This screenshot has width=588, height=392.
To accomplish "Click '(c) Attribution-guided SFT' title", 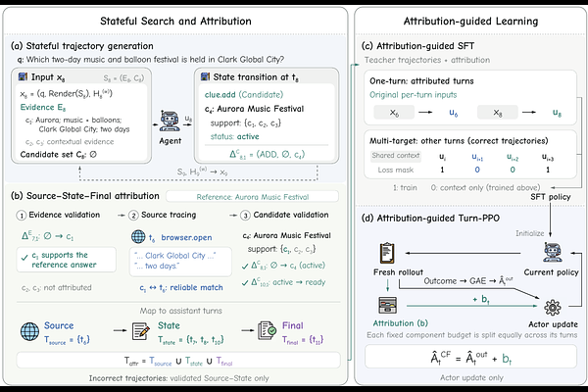I will click(417, 46).
